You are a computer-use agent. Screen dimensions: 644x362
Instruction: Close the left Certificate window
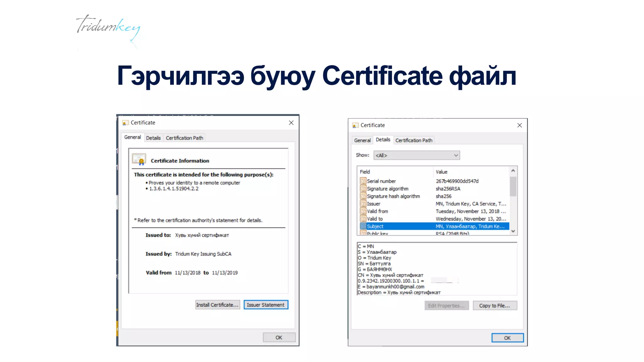[x=291, y=123]
